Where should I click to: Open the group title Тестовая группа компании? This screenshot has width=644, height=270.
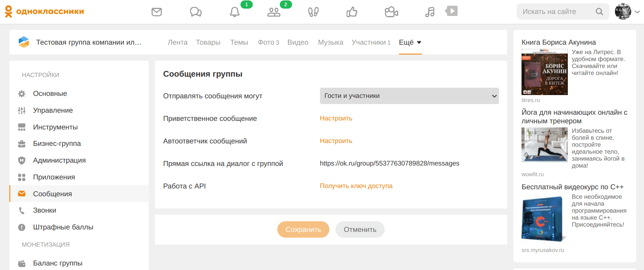click(x=89, y=42)
